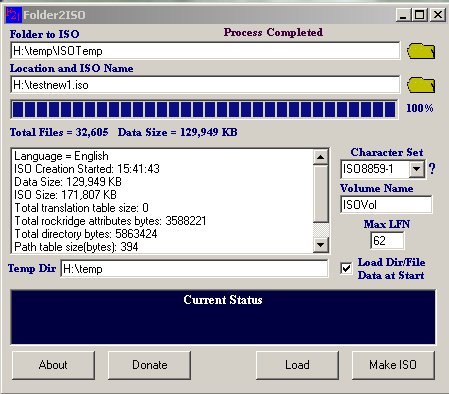Minimize the Folder2ISO window

(x=403, y=15)
